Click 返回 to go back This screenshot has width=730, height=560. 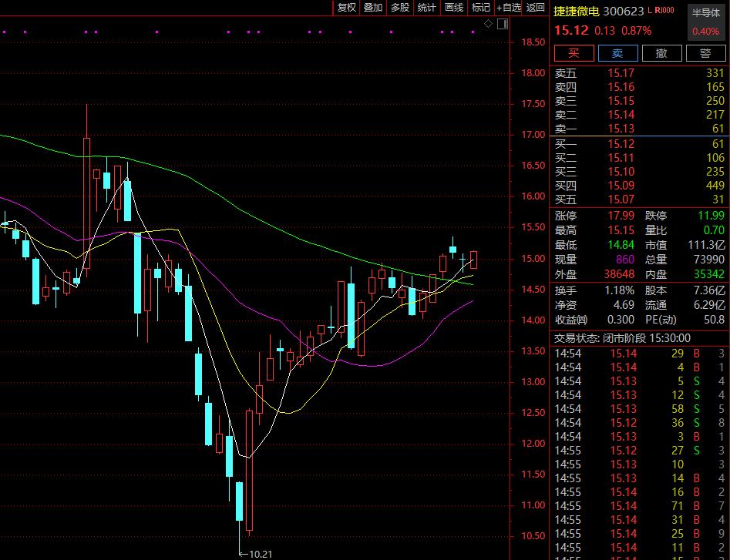click(535, 8)
